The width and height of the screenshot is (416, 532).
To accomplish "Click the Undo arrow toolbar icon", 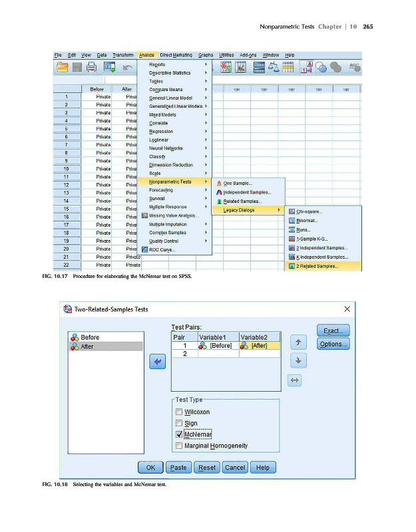I will [128, 67].
